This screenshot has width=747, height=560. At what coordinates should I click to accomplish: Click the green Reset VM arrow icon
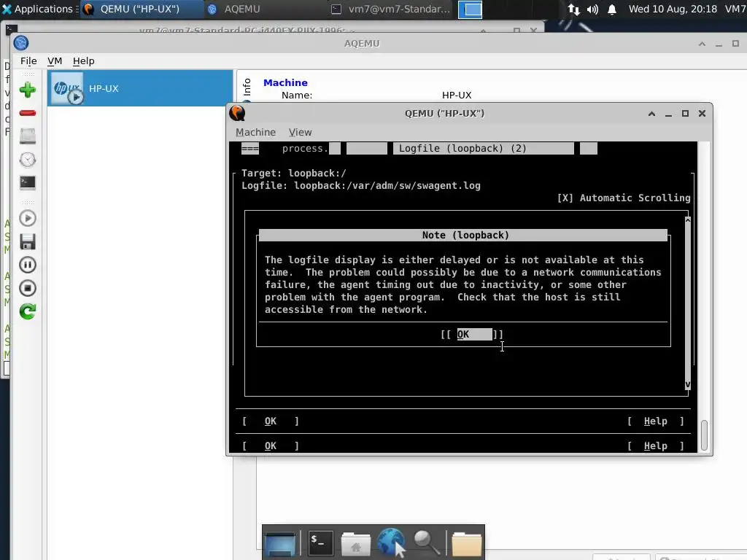[28, 311]
